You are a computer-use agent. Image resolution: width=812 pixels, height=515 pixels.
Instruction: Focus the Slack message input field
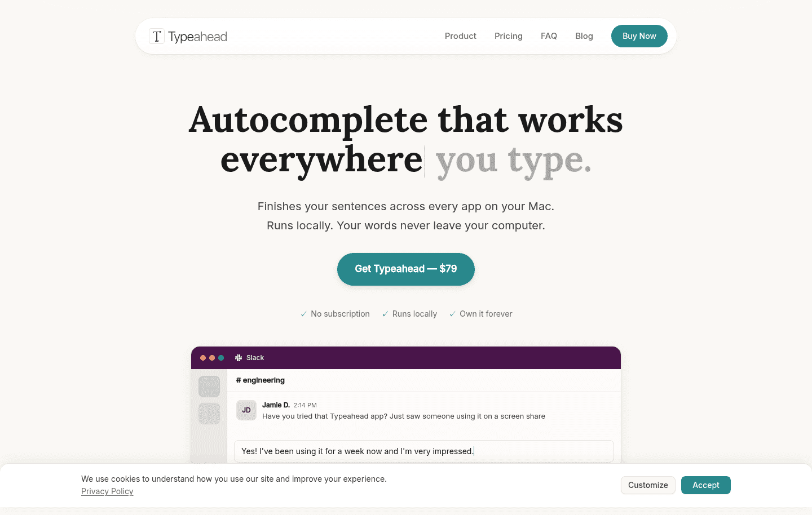coord(424,451)
